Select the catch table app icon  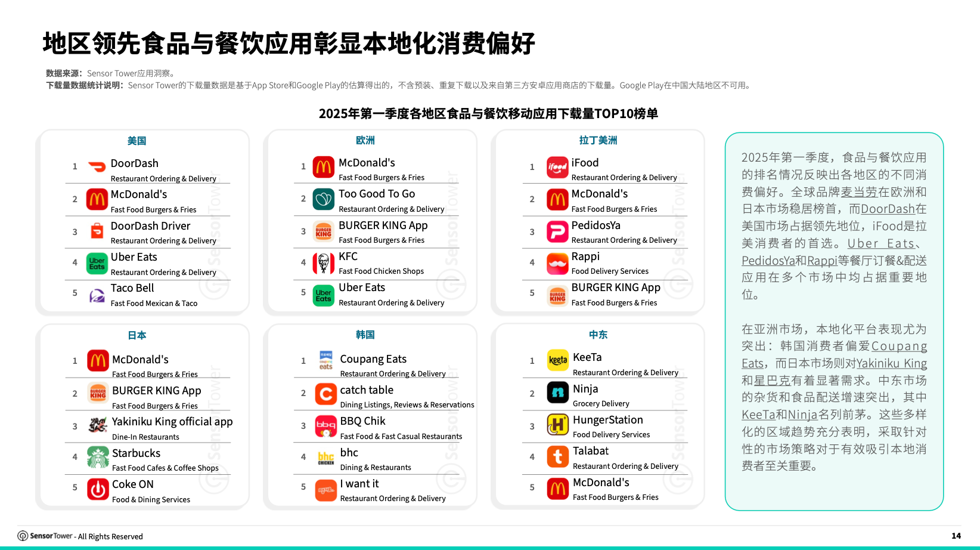coord(325,395)
